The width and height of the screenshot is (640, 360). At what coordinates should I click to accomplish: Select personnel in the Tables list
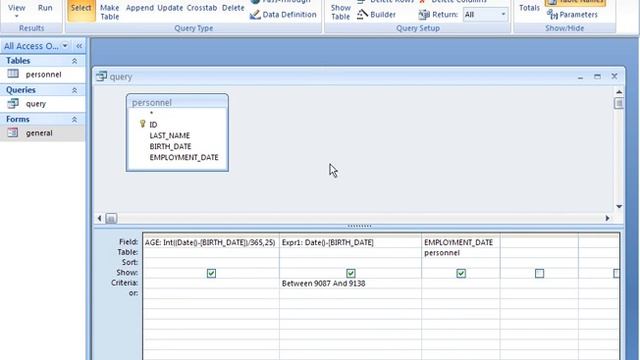click(x=43, y=74)
